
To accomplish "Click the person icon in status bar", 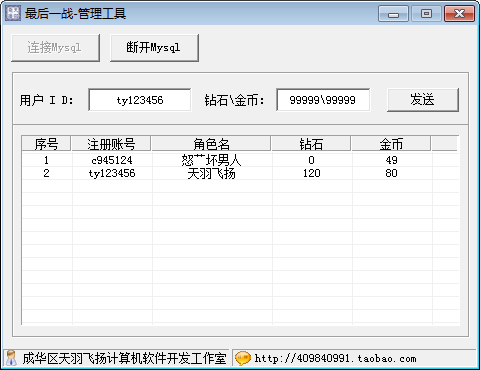I will 12,358.
